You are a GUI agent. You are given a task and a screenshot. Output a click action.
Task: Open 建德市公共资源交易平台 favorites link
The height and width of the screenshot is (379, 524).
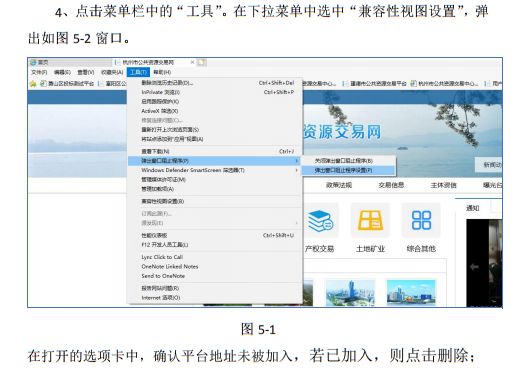[x=375, y=84]
